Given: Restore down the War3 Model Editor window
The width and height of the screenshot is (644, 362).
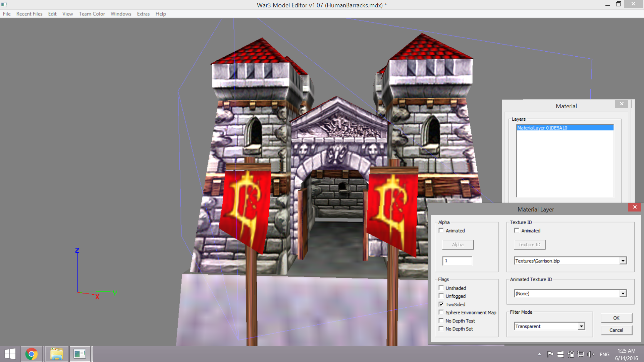Looking at the screenshot, I should click(619, 4).
